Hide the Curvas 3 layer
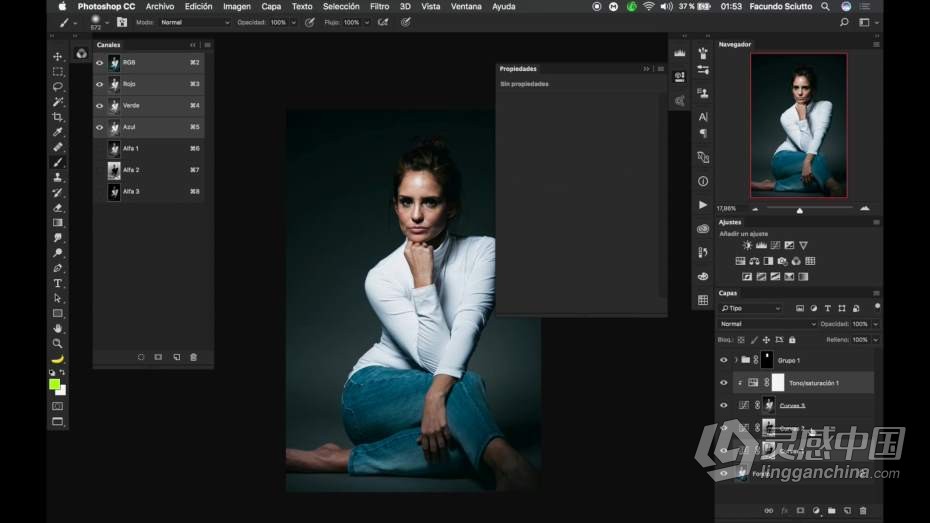This screenshot has height=523, width=930. [724, 406]
